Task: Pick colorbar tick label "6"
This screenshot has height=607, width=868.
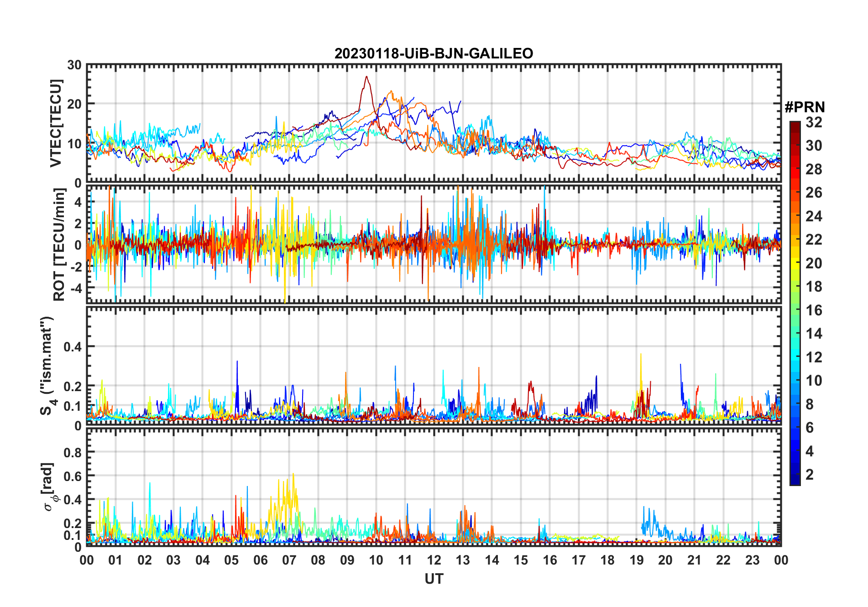Action: (x=810, y=428)
